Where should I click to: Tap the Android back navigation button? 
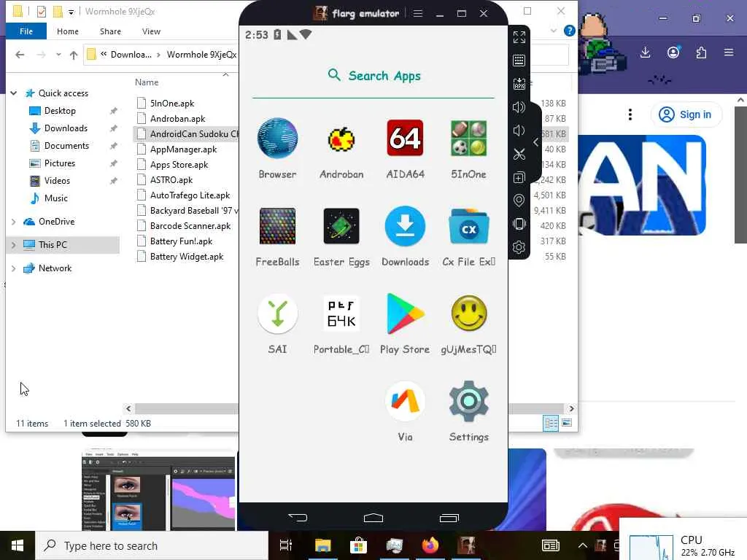click(x=298, y=518)
